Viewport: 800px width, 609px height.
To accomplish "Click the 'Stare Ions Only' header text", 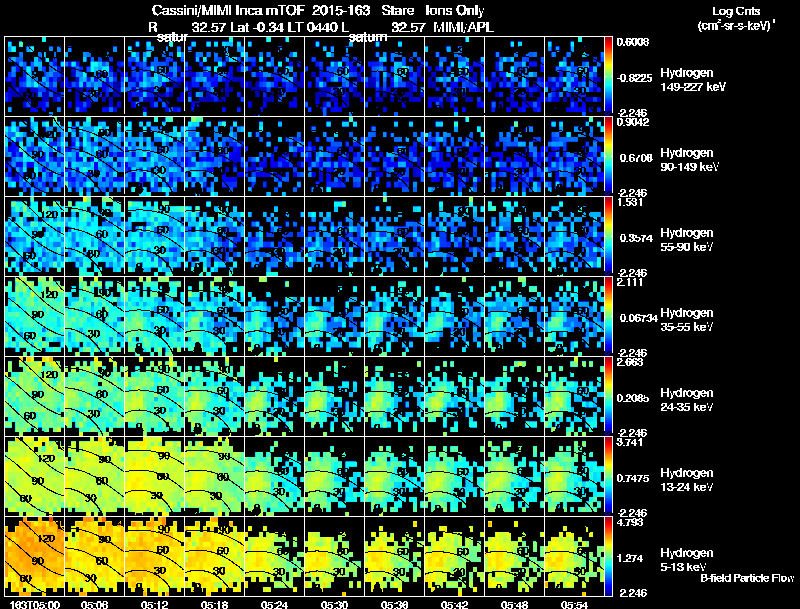I will [x=433, y=10].
